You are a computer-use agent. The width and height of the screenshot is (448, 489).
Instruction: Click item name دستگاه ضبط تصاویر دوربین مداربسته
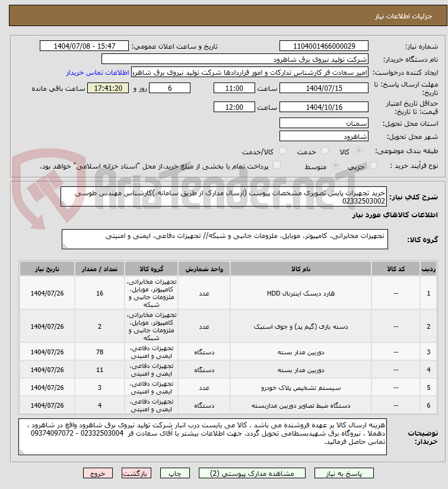[301, 405]
